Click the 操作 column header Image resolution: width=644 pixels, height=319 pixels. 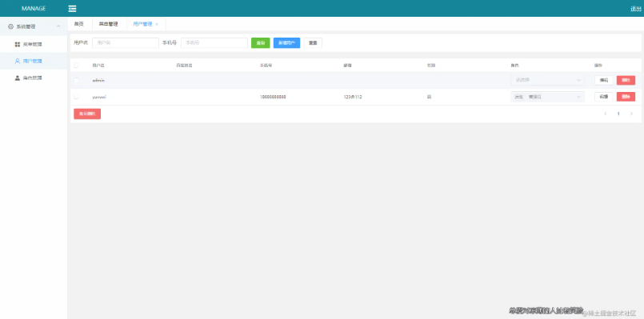point(598,65)
